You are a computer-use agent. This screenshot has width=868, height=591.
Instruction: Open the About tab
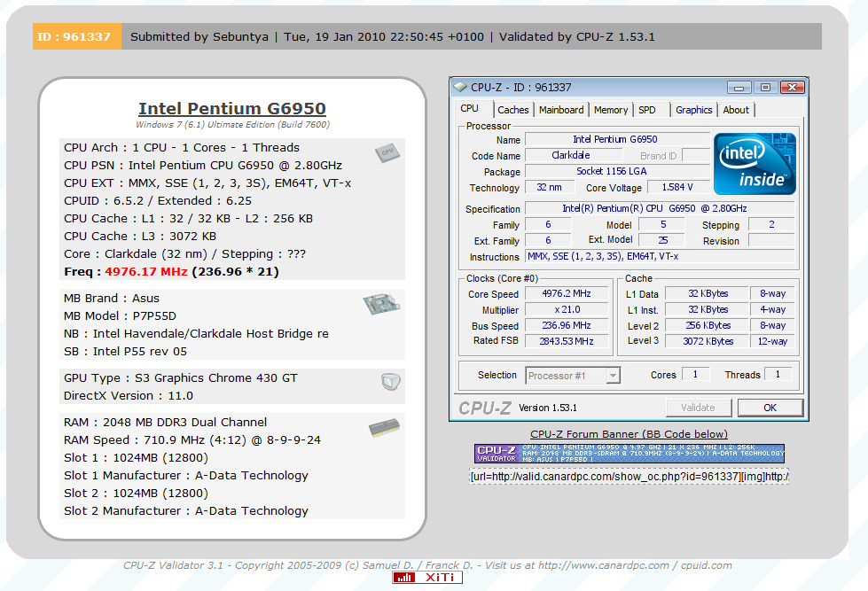point(736,110)
